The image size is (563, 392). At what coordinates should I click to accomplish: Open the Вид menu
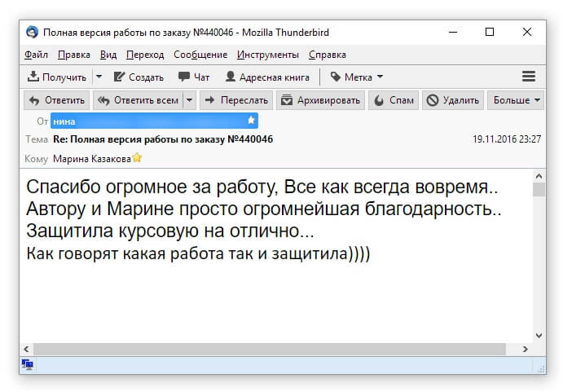pos(108,55)
